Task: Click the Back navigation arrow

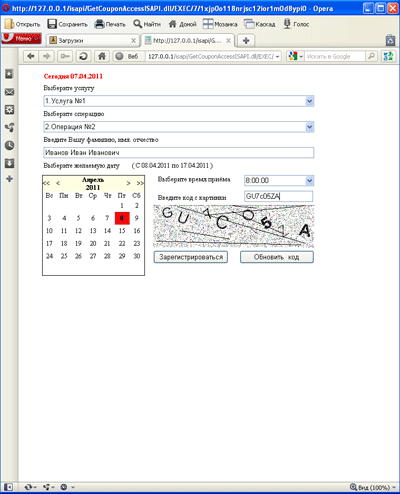Action: tap(31, 56)
